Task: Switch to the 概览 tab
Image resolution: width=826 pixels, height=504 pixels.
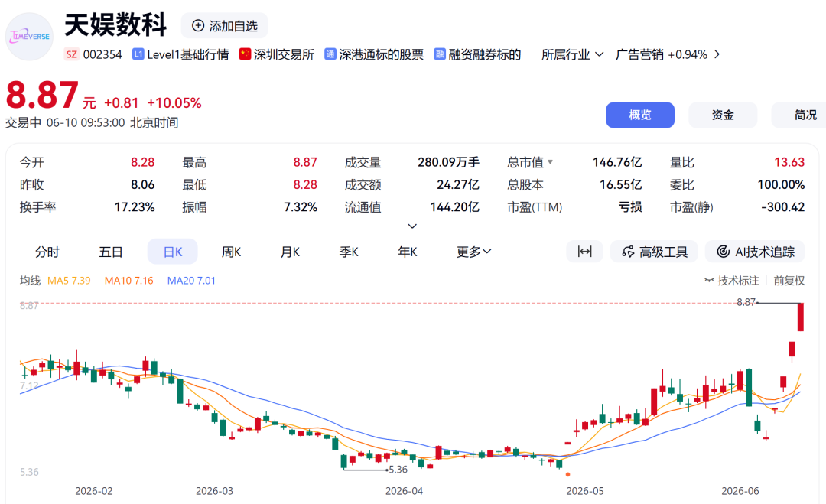Action: (640, 115)
